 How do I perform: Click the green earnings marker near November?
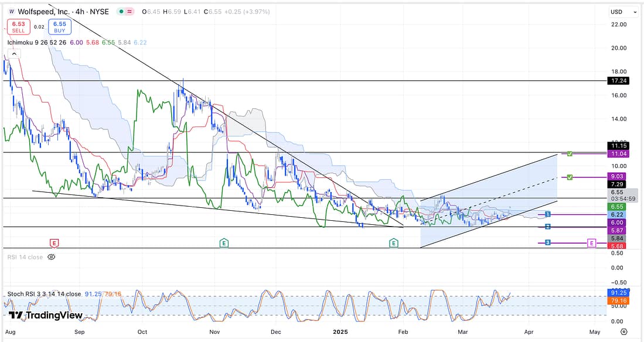pyautogui.click(x=223, y=242)
